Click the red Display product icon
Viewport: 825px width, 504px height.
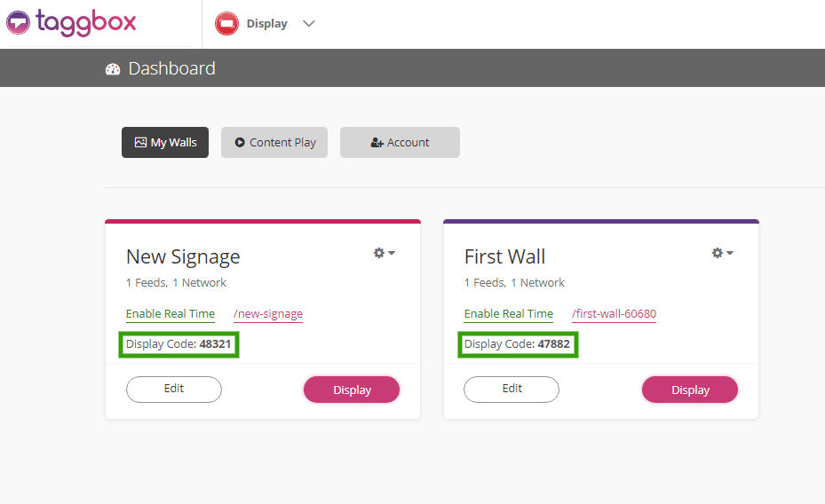pyautogui.click(x=227, y=24)
